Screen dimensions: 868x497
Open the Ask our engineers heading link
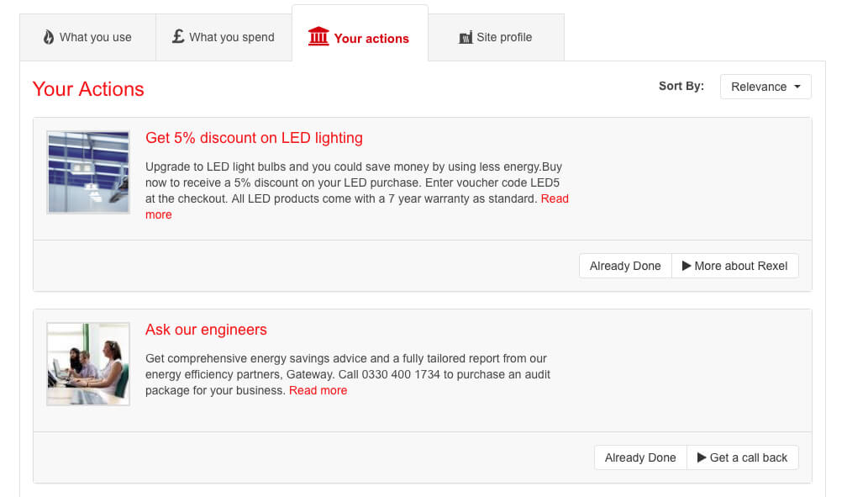[x=206, y=330]
